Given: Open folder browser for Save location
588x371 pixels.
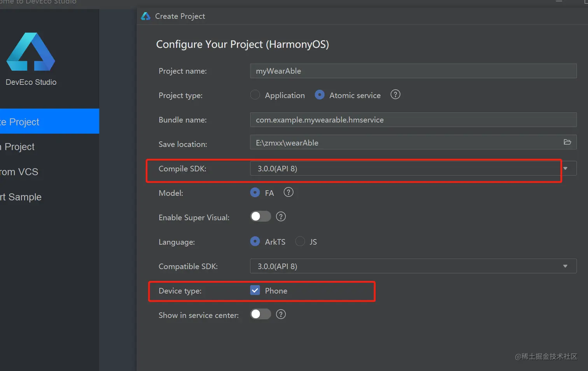Looking at the screenshot, I should 567,142.
